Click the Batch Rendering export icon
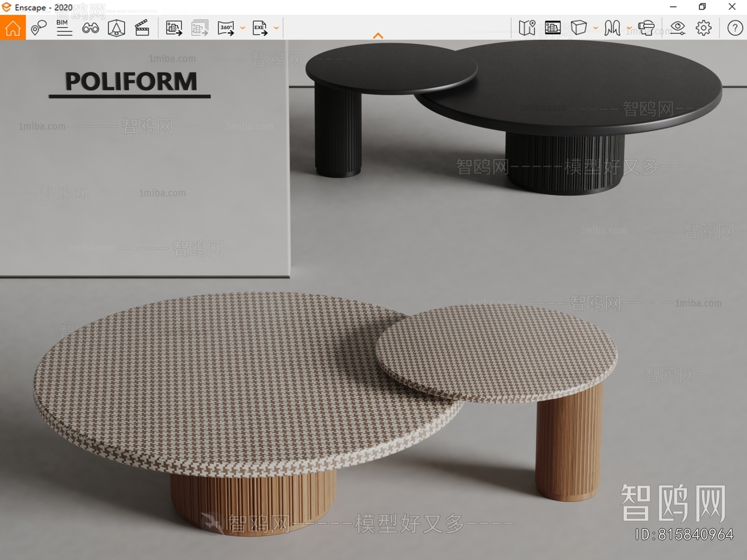Image resolution: width=747 pixels, height=560 pixels. [200, 28]
